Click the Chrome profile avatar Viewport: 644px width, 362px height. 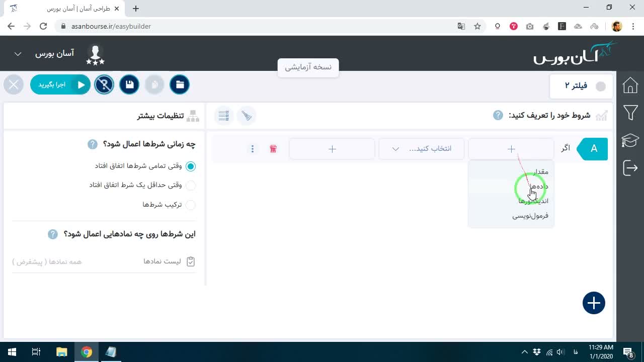(617, 26)
